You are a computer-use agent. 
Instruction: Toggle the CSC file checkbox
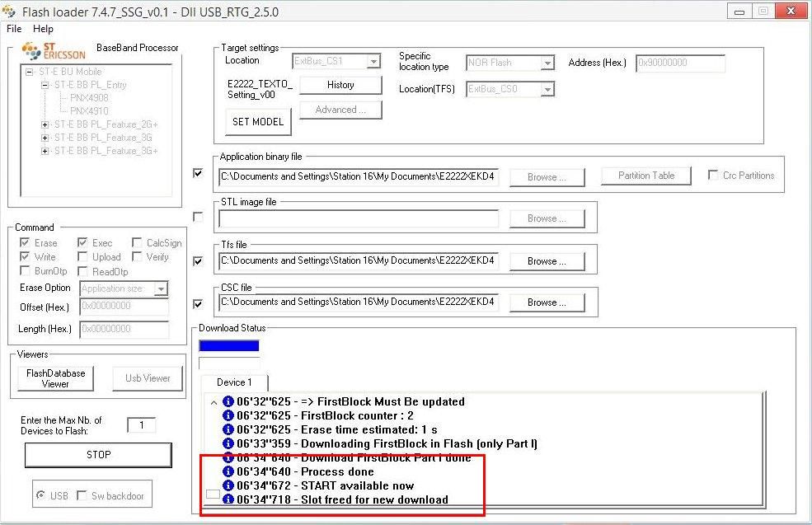(x=198, y=303)
